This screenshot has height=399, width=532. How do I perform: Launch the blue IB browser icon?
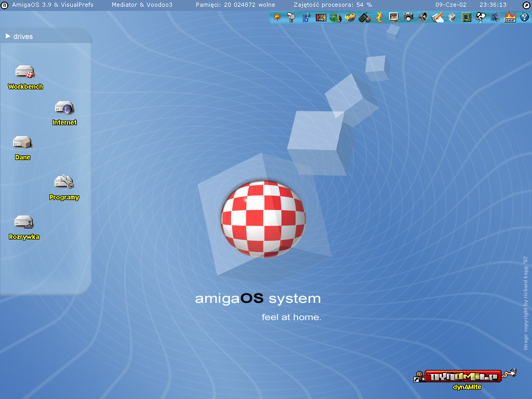(307, 17)
